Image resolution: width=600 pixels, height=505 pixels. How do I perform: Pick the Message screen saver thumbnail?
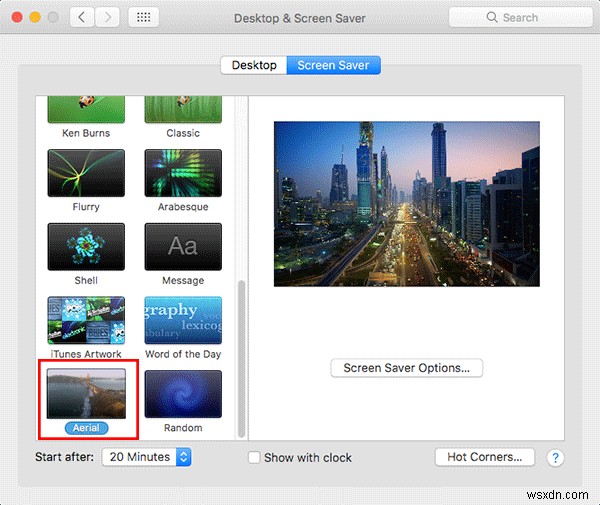click(183, 247)
